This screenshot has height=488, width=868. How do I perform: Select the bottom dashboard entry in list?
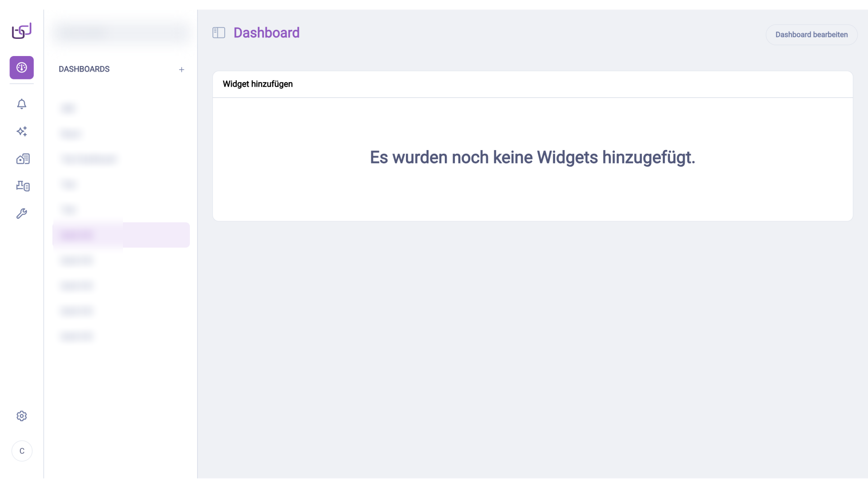76,336
